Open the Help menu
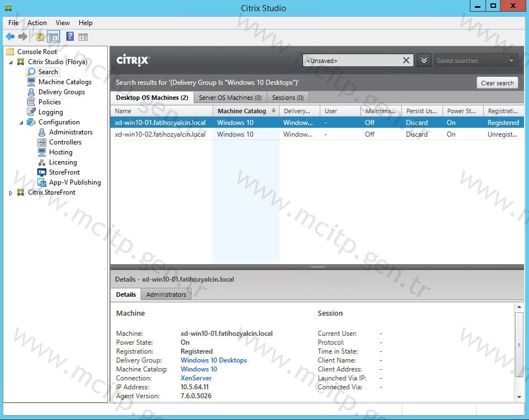 click(85, 23)
